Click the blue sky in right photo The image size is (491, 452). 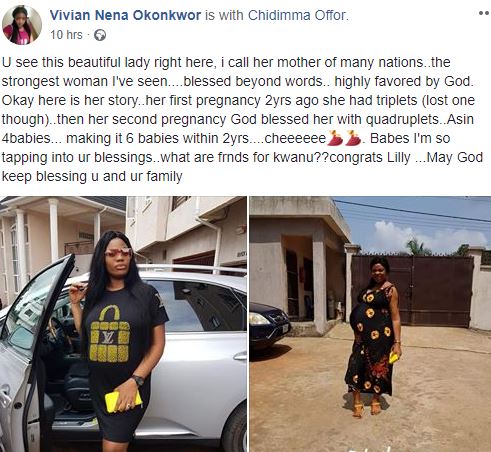click(413, 222)
